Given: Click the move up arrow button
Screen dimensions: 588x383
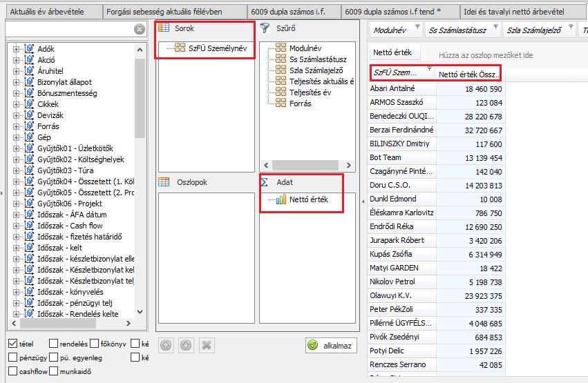Looking at the screenshot, I should coord(166,345).
